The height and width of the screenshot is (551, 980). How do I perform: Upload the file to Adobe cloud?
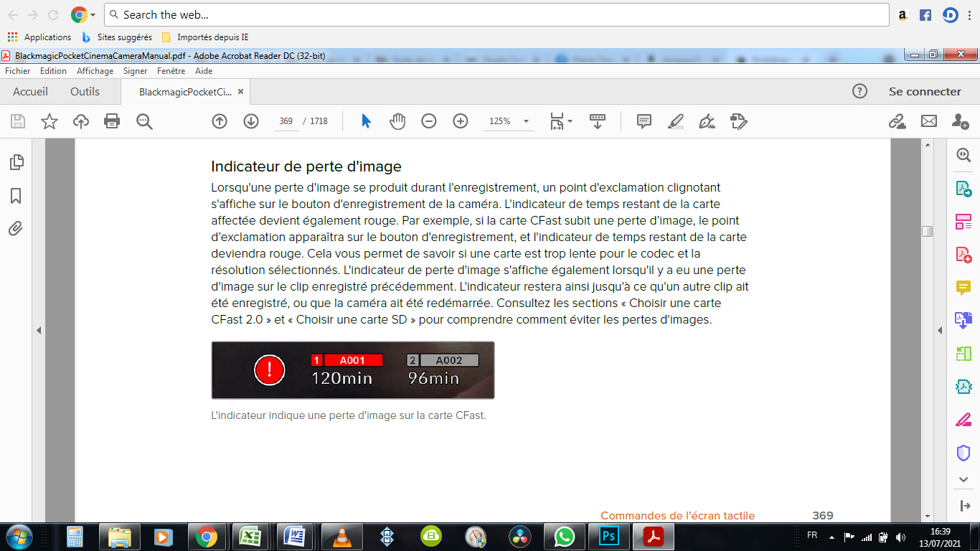(81, 121)
